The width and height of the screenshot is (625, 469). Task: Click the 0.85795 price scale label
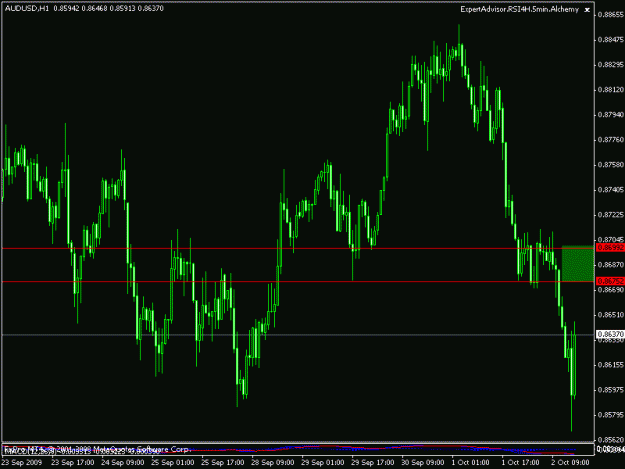tap(611, 415)
